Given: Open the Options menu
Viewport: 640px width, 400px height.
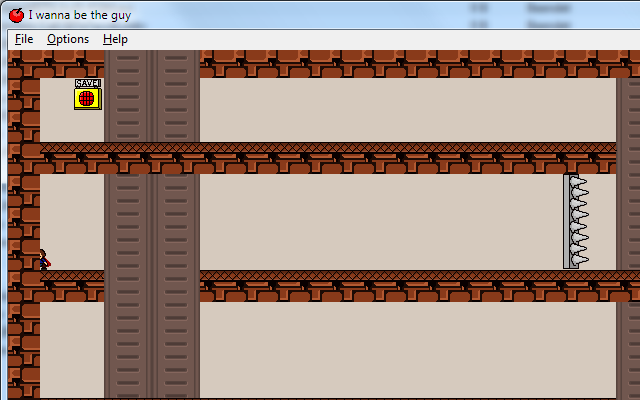Looking at the screenshot, I should pos(68,39).
